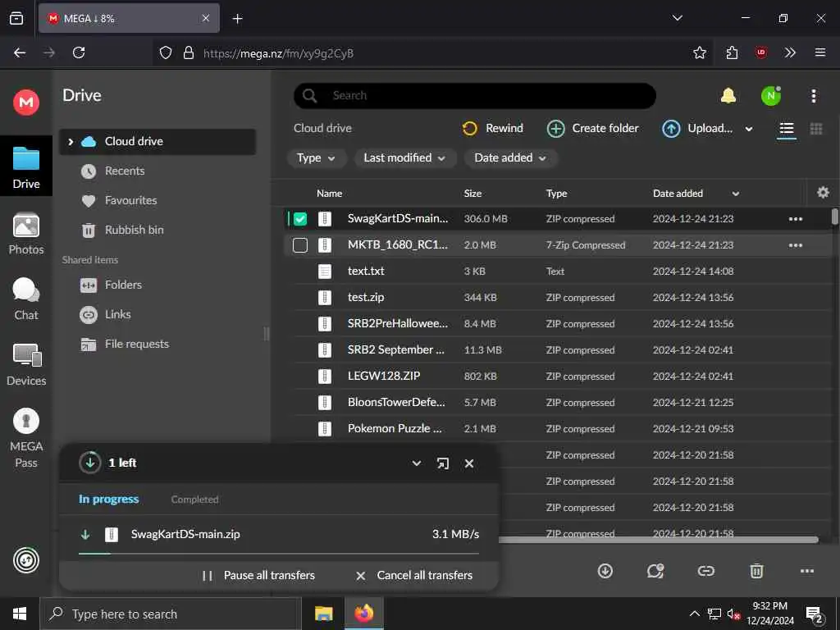
Task: Open the browser extensions icon
Action: tap(732, 52)
